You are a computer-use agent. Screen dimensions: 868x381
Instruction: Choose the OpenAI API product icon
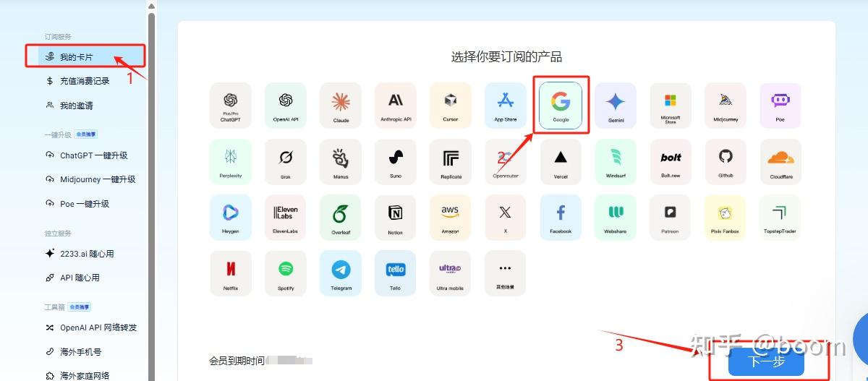click(x=286, y=106)
